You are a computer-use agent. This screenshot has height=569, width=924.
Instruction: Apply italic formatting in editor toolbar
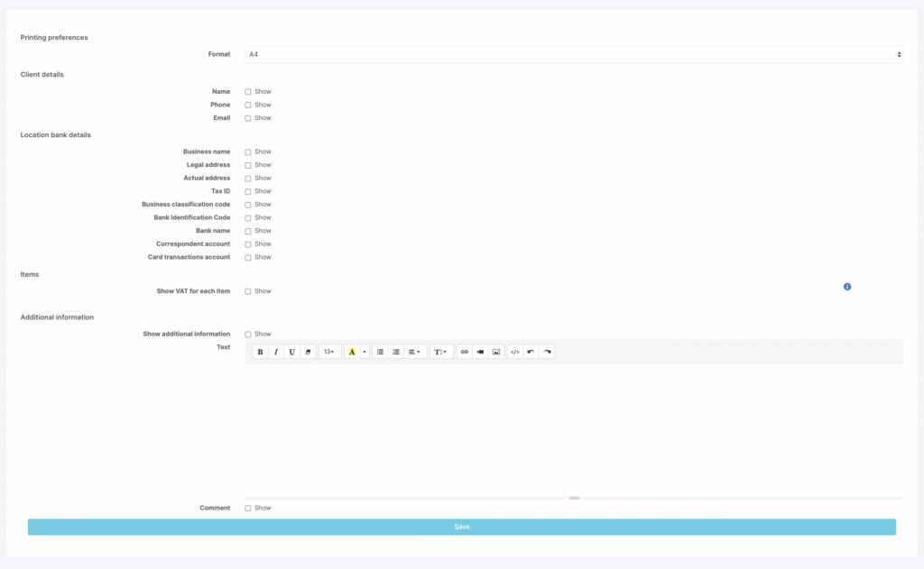click(276, 352)
